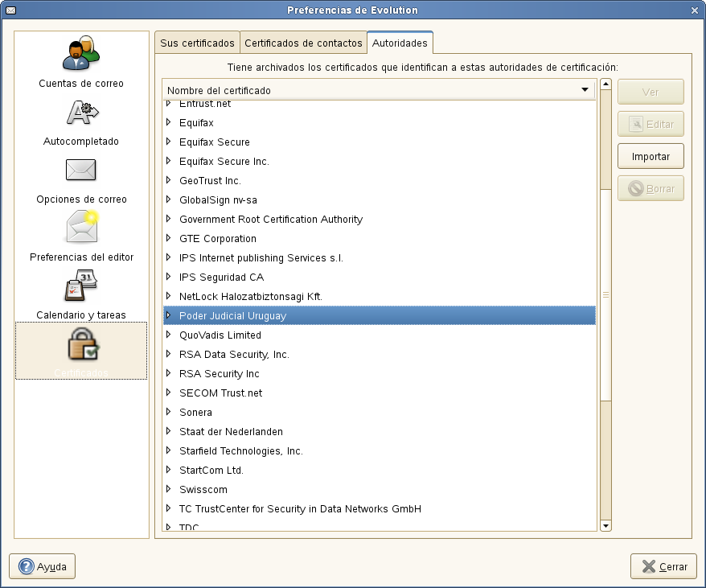Select the RSA Security Inc row
Viewport: 706px width, 588px height.
(379, 373)
